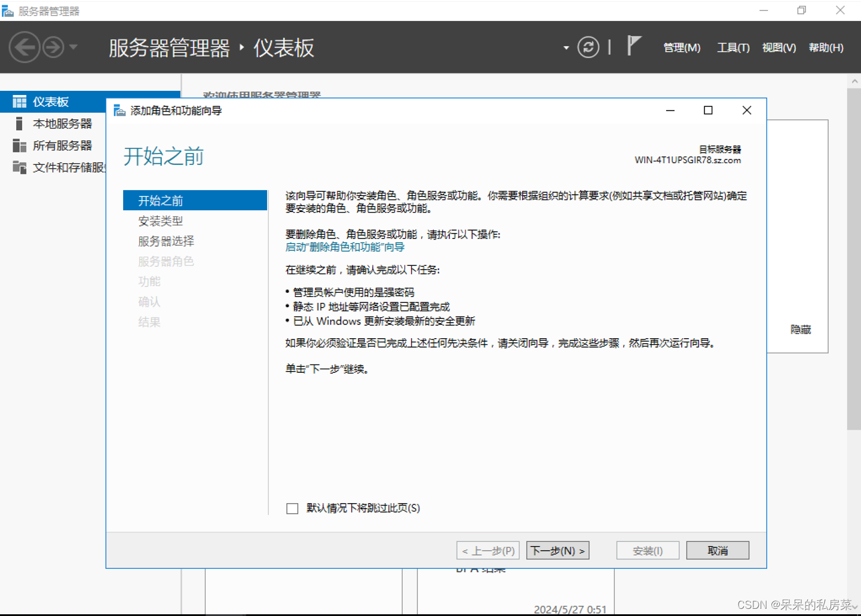Click the target server name WIN-4T1UPSGIR78.sz.com
Screen dimensions: 861x616
coord(688,160)
